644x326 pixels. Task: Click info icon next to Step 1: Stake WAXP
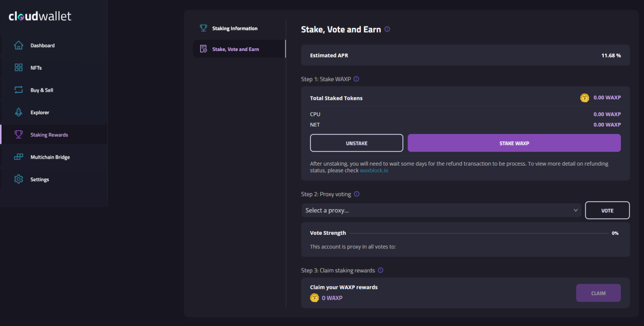356,79
